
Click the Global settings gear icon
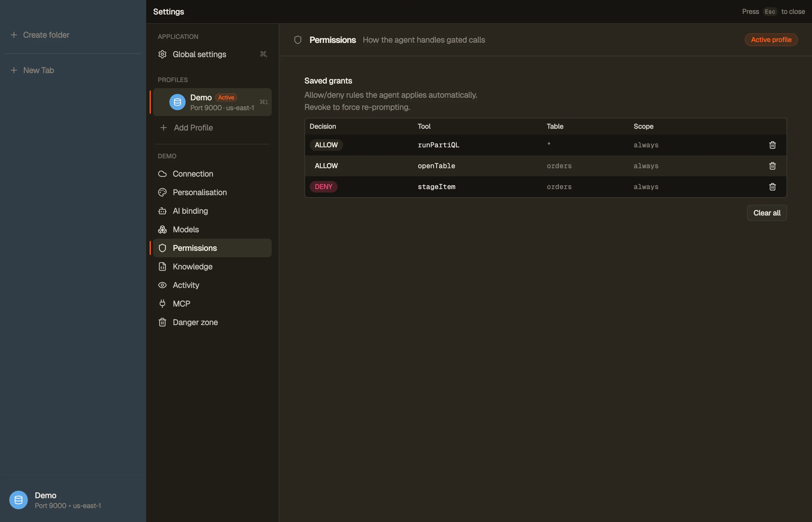(x=162, y=54)
